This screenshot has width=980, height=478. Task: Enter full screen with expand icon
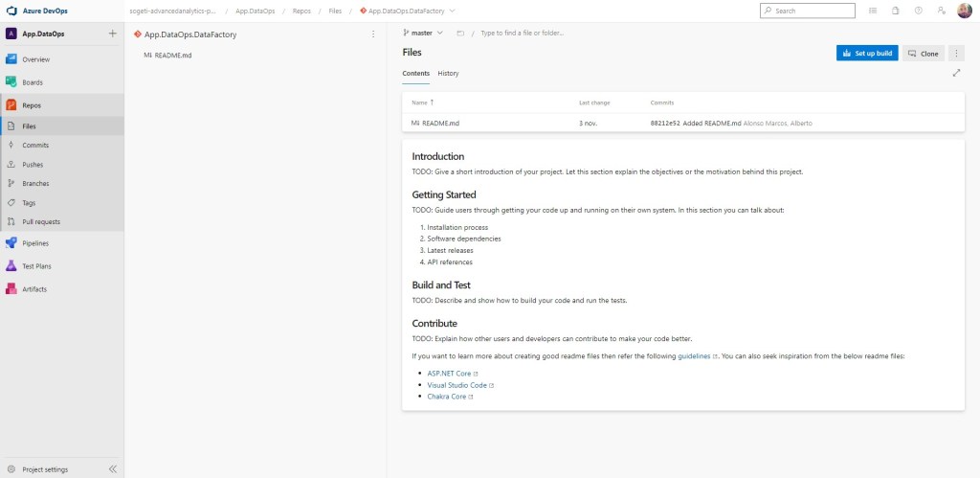tap(956, 73)
